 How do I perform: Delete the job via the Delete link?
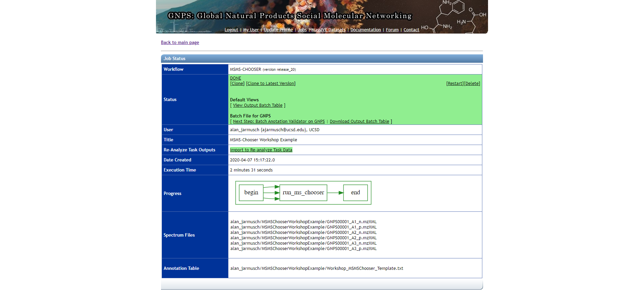(x=472, y=84)
